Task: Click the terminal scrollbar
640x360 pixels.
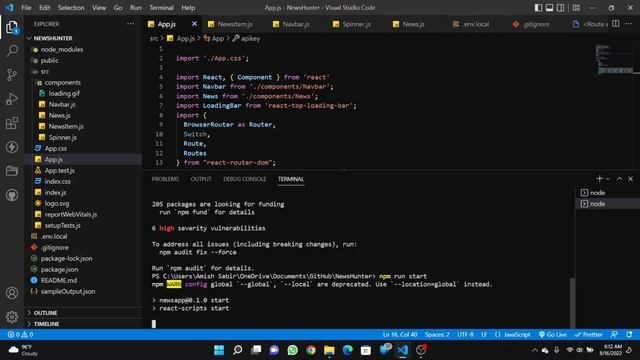Action: pyautogui.click(x=572, y=302)
